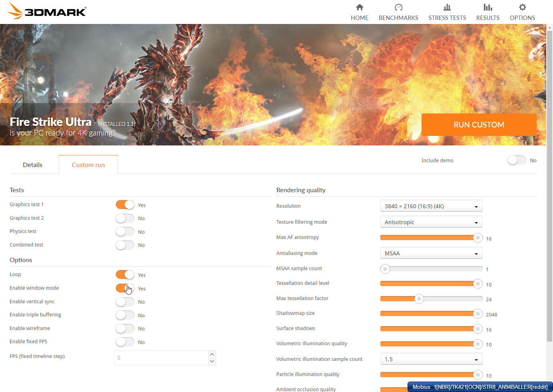Enable triple buffering toggle
The image size is (553, 392).
pos(125,315)
